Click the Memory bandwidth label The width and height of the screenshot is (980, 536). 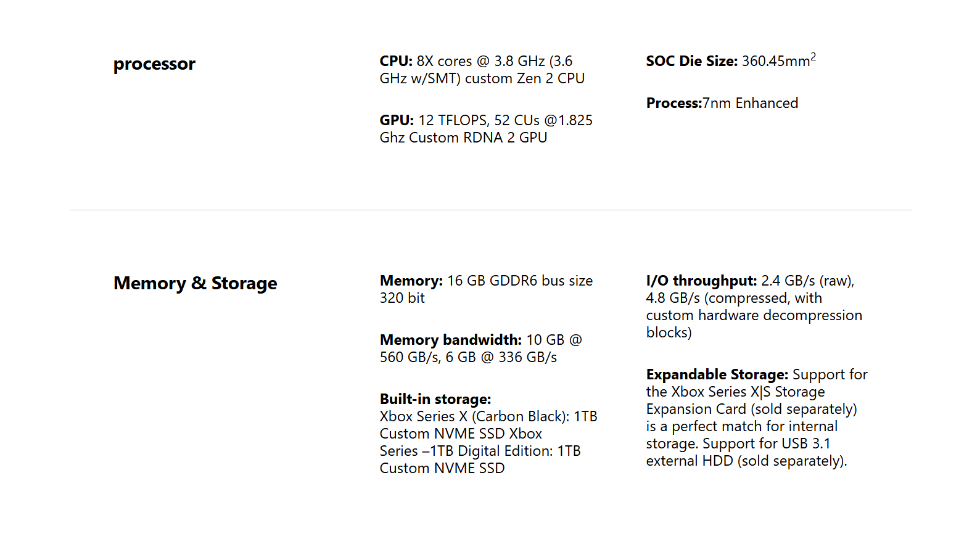click(451, 340)
